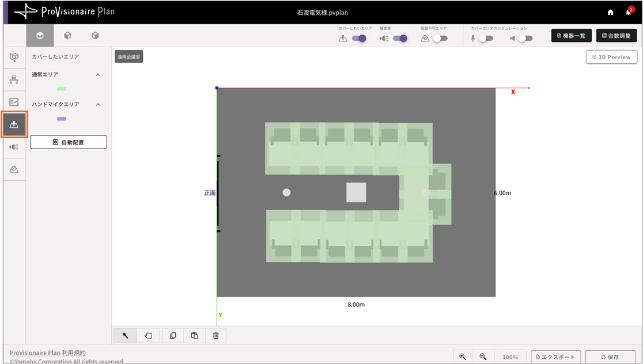Click the copy icon in bottom toolbar
643x364 pixels.
173,336
